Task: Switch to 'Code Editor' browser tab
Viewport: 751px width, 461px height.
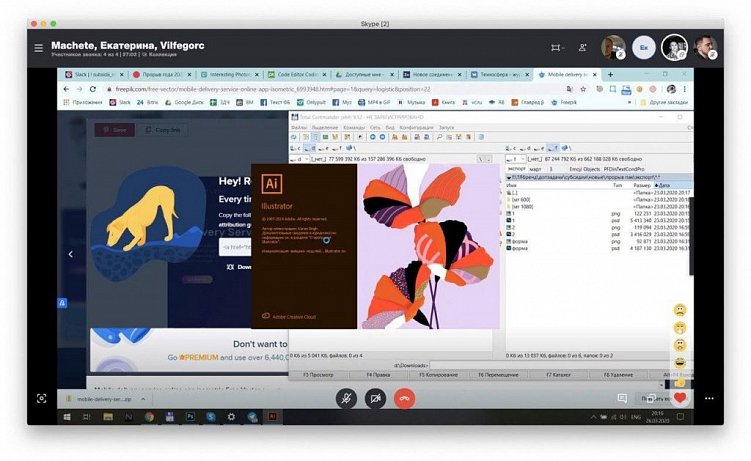Action: coord(297,75)
